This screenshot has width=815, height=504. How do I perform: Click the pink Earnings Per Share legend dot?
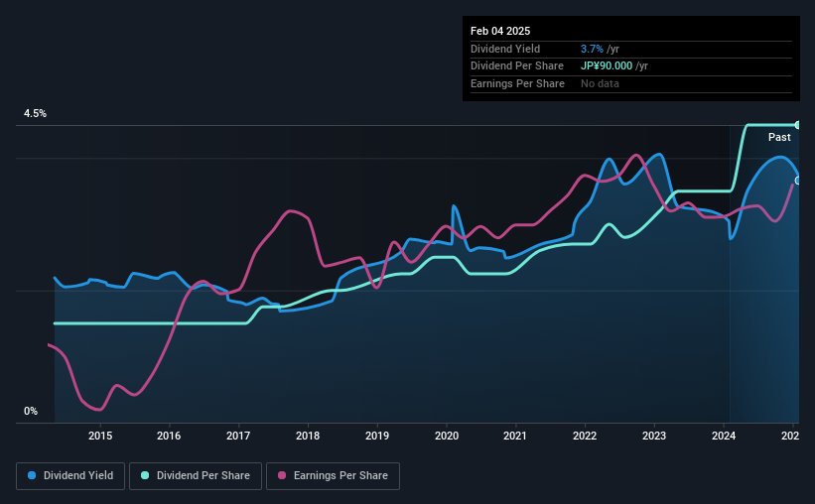click(282, 475)
